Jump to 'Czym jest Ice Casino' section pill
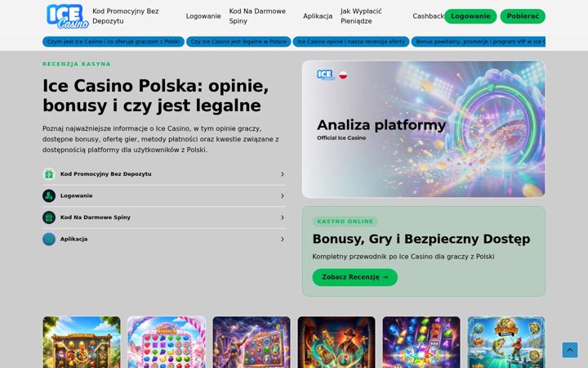 tap(114, 42)
